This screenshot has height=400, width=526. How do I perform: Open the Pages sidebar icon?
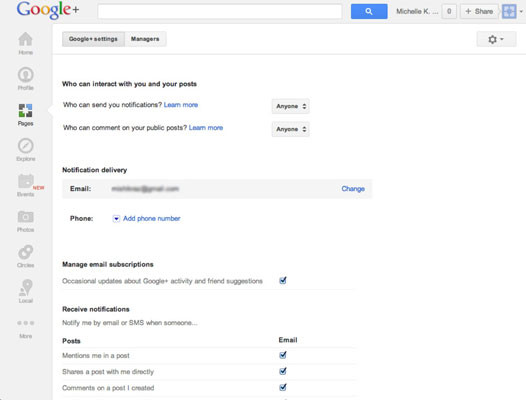click(x=25, y=110)
